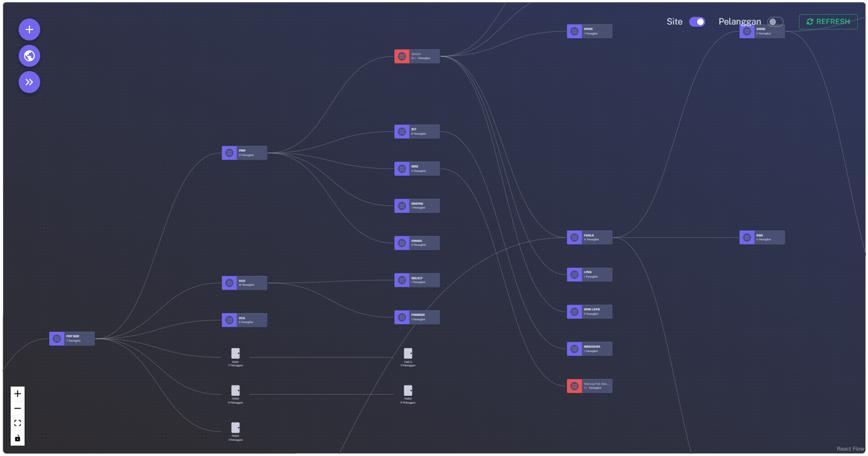The width and height of the screenshot is (868, 456).
Task: Zoom out using the minus control
Action: [17, 409]
